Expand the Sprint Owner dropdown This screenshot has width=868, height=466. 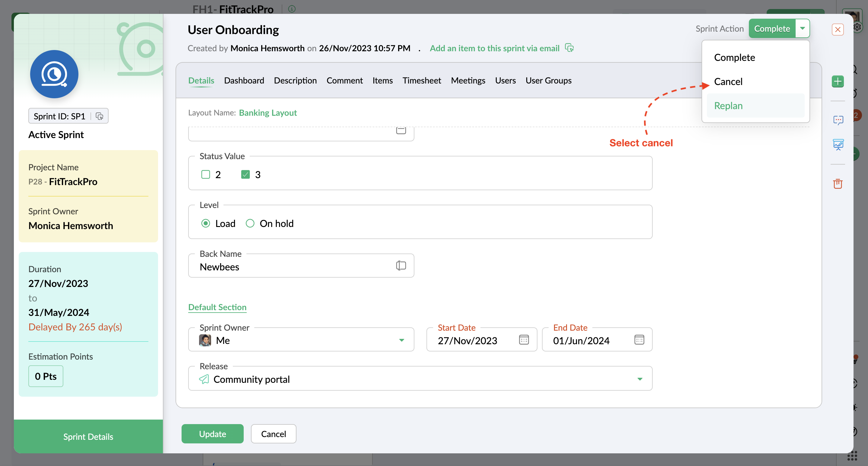[x=401, y=340]
